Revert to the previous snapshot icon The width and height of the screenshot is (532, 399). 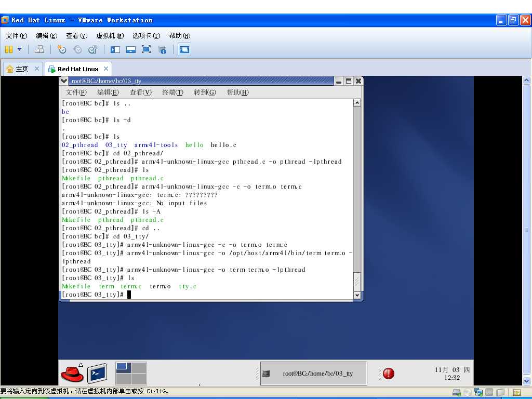click(77, 49)
